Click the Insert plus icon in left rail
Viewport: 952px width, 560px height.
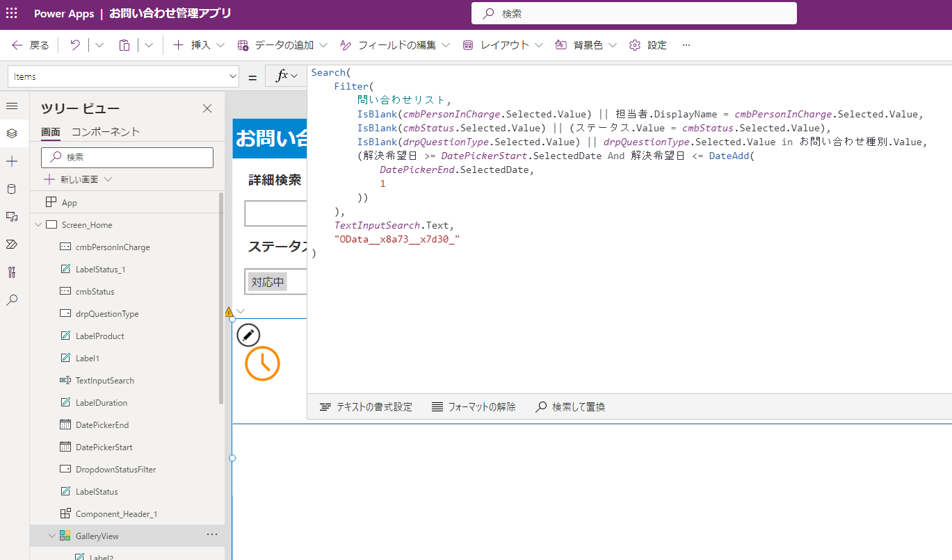[x=12, y=161]
